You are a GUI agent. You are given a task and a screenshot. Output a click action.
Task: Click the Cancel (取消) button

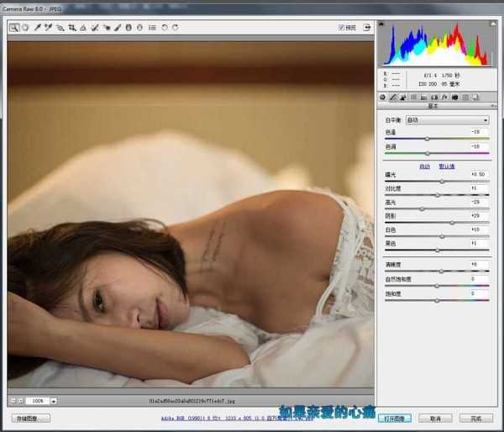pyautogui.click(x=435, y=418)
